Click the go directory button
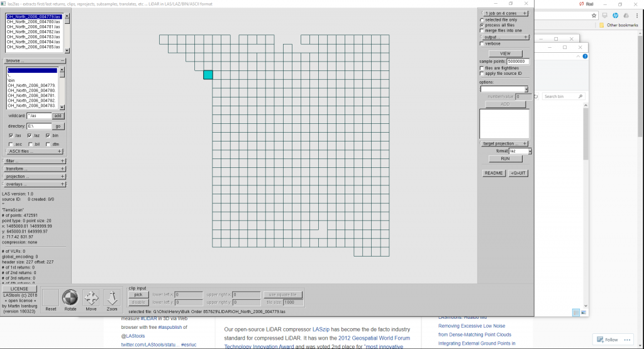Image resolution: width=644 pixels, height=349 pixels. pyautogui.click(x=58, y=126)
